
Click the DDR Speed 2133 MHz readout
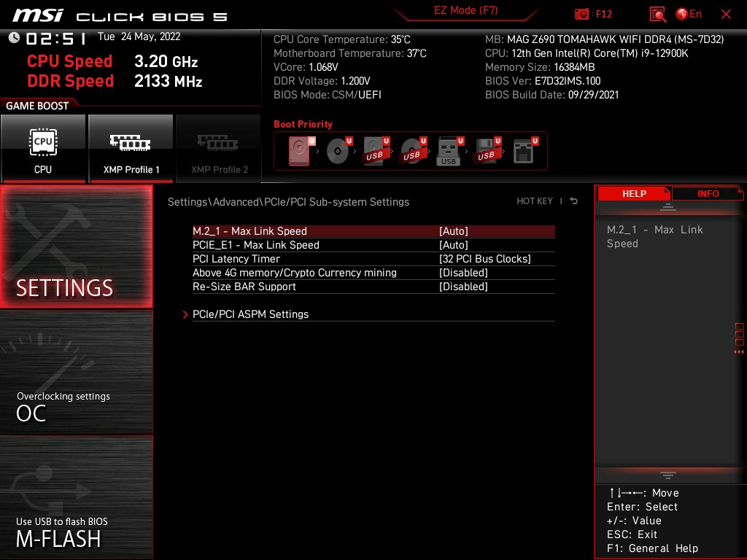point(115,81)
